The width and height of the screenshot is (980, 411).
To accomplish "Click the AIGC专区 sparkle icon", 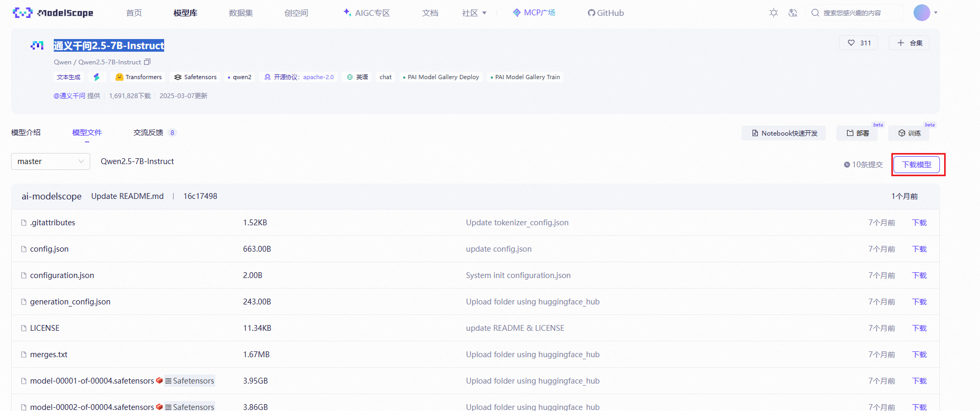I will (347, 12).
